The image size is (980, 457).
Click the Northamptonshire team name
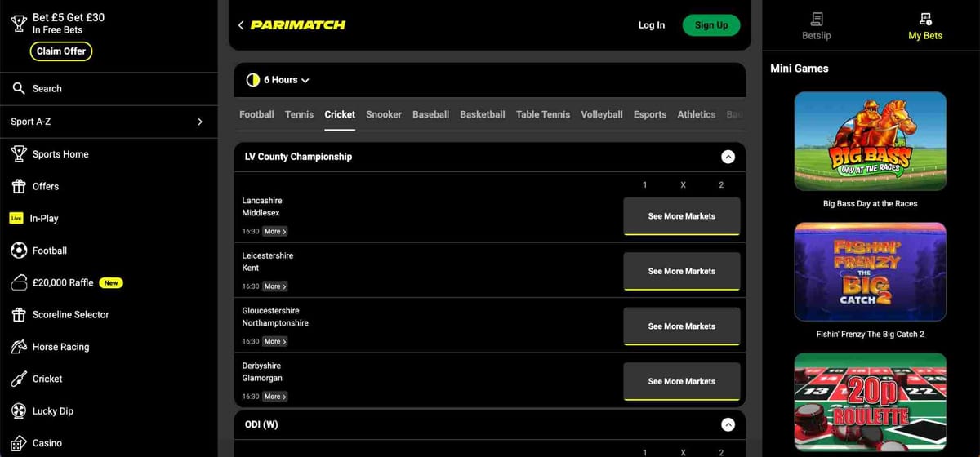[275, 323]
